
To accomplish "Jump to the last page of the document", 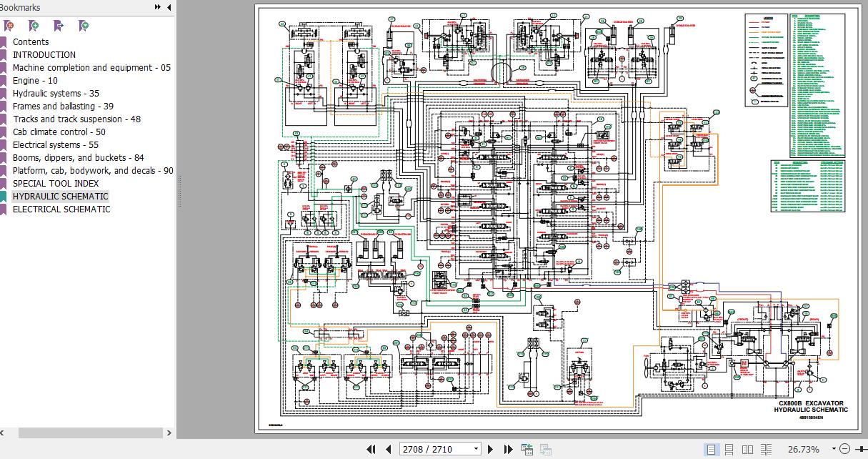I will [x=508, y=449].
